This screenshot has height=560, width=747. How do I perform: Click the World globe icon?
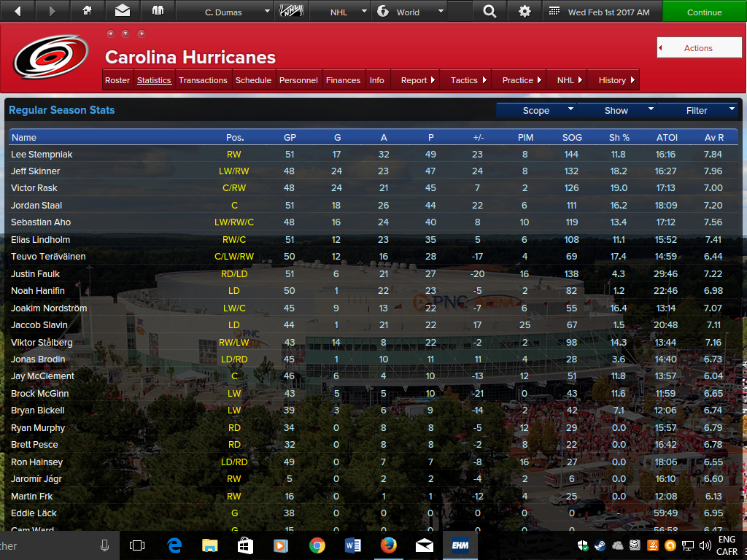coord(383,11)
